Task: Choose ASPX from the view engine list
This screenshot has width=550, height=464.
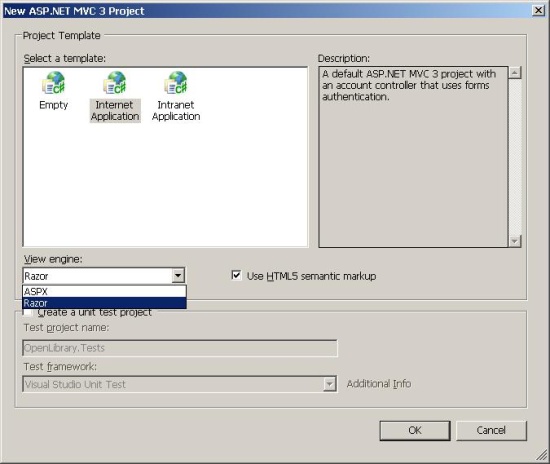Action: point(104,291)
